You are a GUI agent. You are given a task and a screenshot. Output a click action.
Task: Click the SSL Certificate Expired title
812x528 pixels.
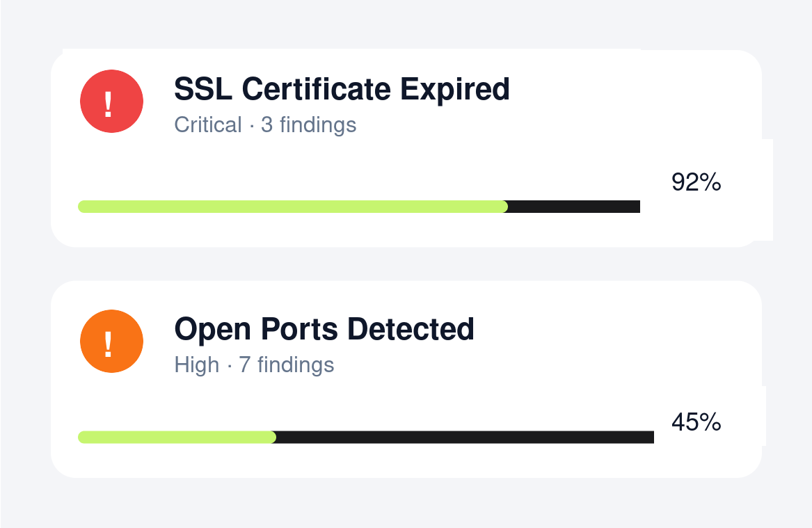point(341,89)
